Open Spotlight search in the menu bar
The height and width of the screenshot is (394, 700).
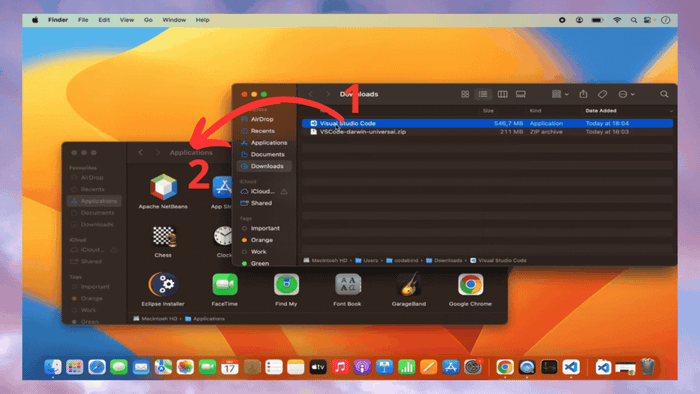click(x=633, y=20)
